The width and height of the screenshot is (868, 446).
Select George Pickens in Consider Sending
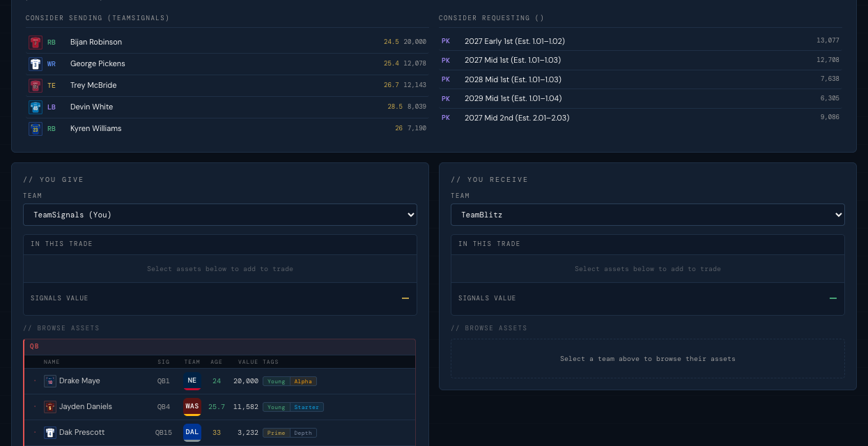[227, 64]
